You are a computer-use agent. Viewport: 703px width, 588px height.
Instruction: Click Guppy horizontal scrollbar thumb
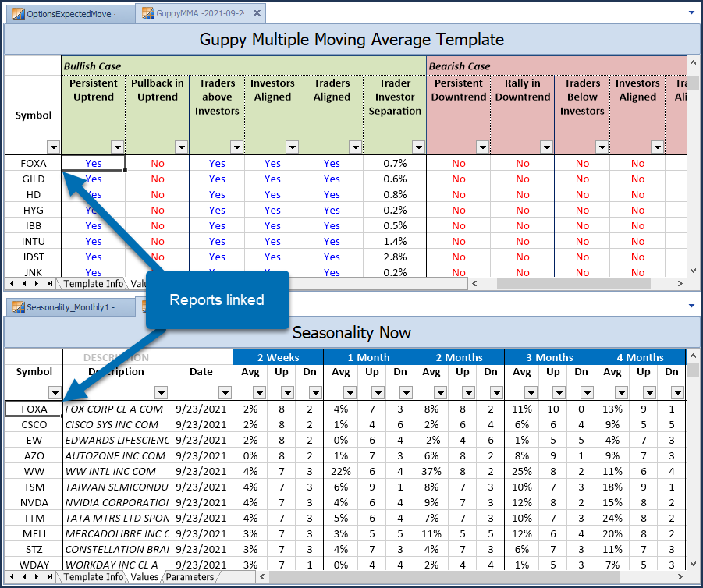[574, 283]
